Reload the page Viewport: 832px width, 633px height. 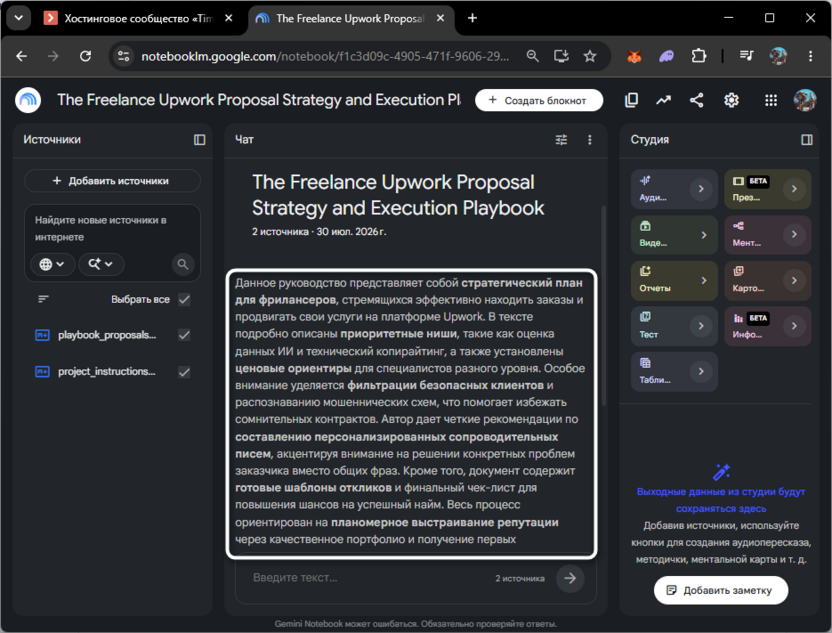click(x=85, y=56)
